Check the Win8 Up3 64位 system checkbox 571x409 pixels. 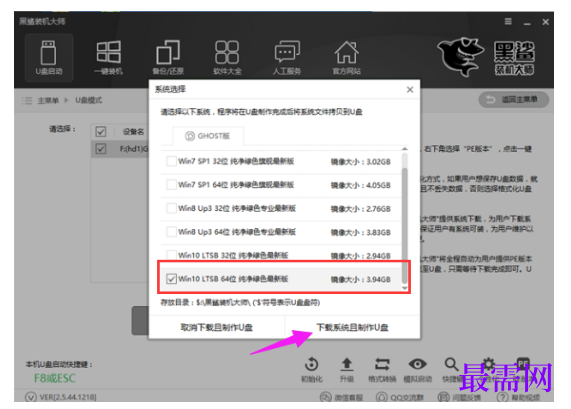tap(171, 232)
